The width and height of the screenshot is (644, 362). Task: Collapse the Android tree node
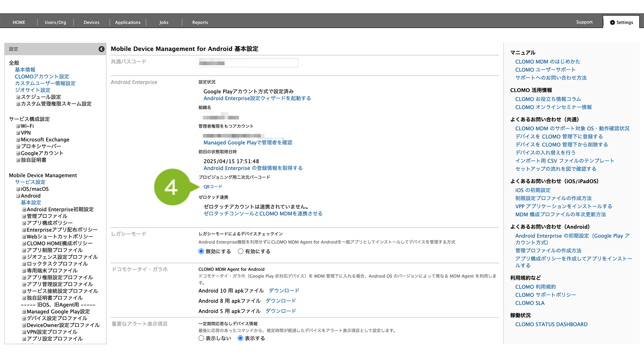(18, 196)
